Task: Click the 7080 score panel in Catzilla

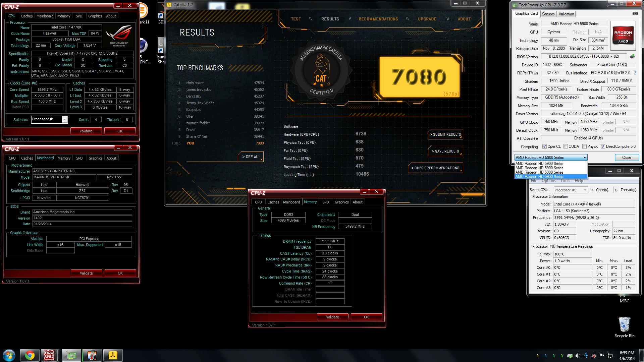Action: tap(419, 77)
